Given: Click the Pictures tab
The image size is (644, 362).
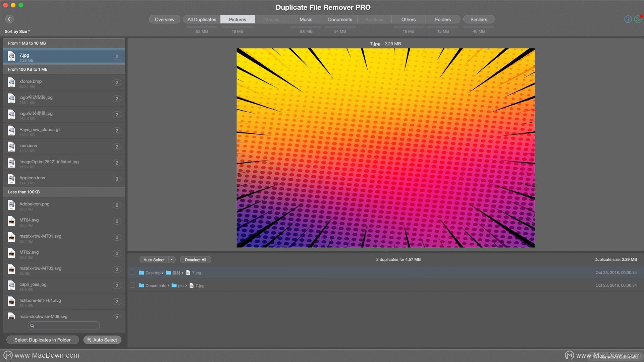Looking at the screenshot, I should click(x=237, y=19).
